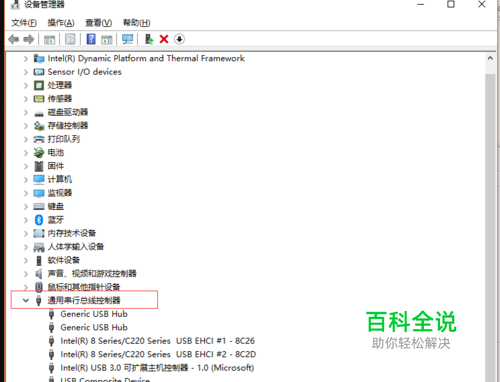Click the blue Help toolbar icon
500x382 pixels.
pos(91,39)
